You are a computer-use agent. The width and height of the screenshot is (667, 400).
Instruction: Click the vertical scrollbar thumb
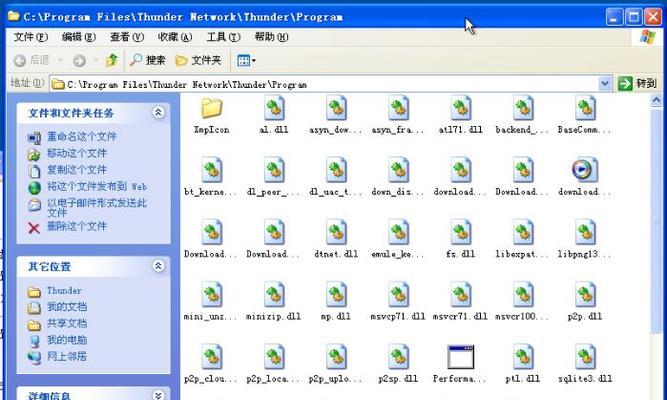(656, 220)
